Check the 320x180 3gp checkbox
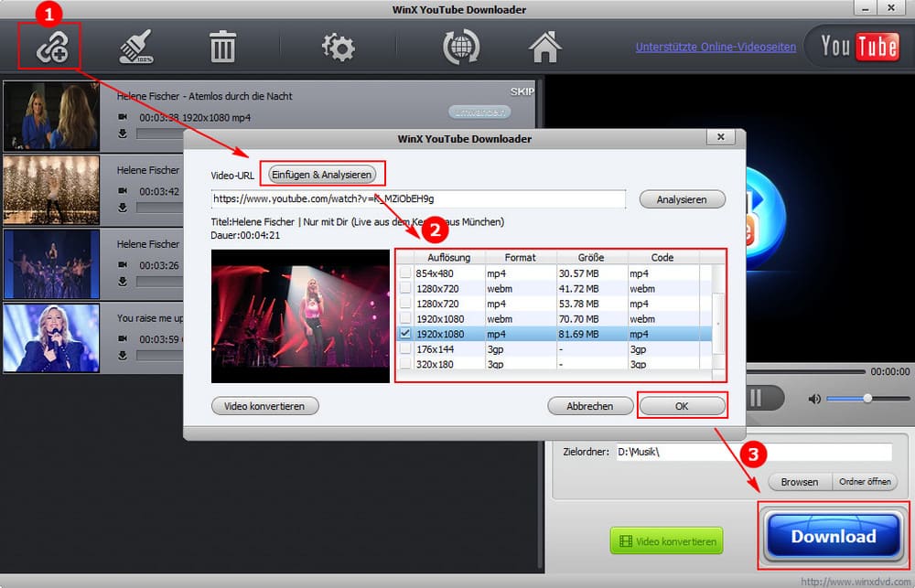The height and width of the screenshot is (588, 915). pos(405,363)
